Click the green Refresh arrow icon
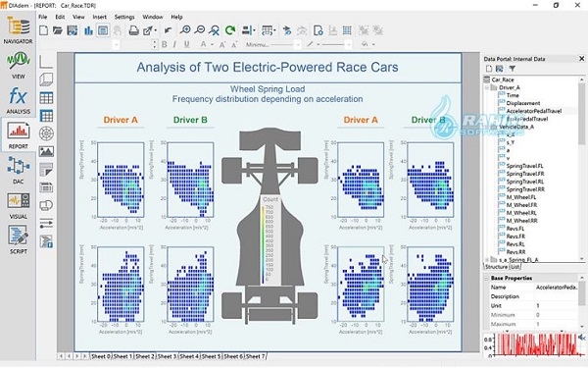This screenshot has height=368, width=588. [230, 30]
